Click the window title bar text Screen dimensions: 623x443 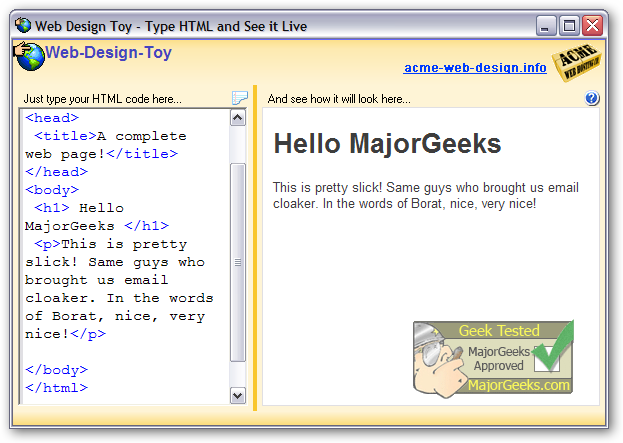pyautogui.click(x=171, y=26)
